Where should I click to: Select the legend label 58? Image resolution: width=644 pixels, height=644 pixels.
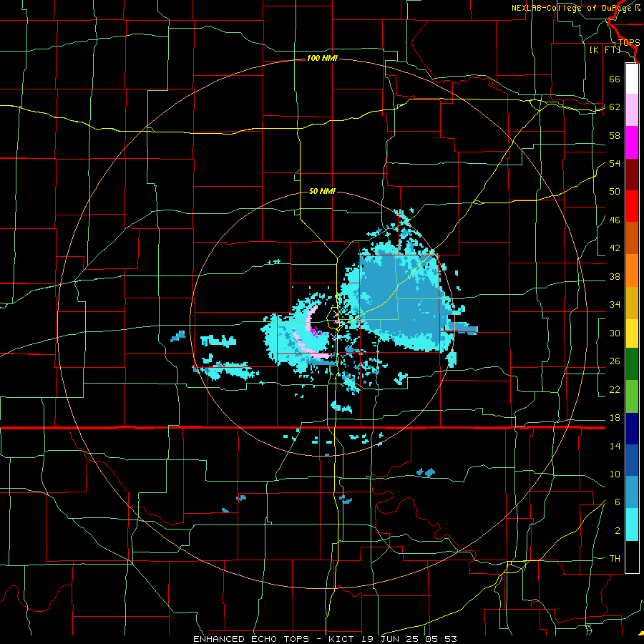(x=615, y=135)
